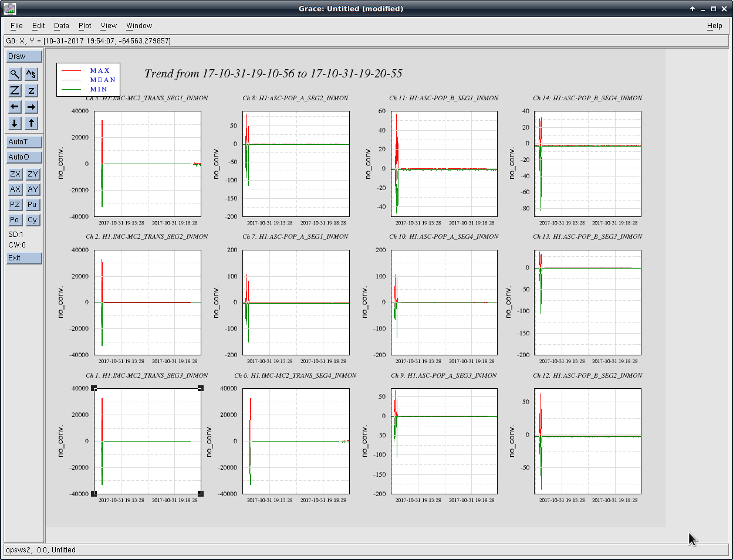The height and width of the screenshot is (560, 733).
Task: Select the Ch 10 ASC-POP_A_SEG4 graph
Action: tap(444, 303)
